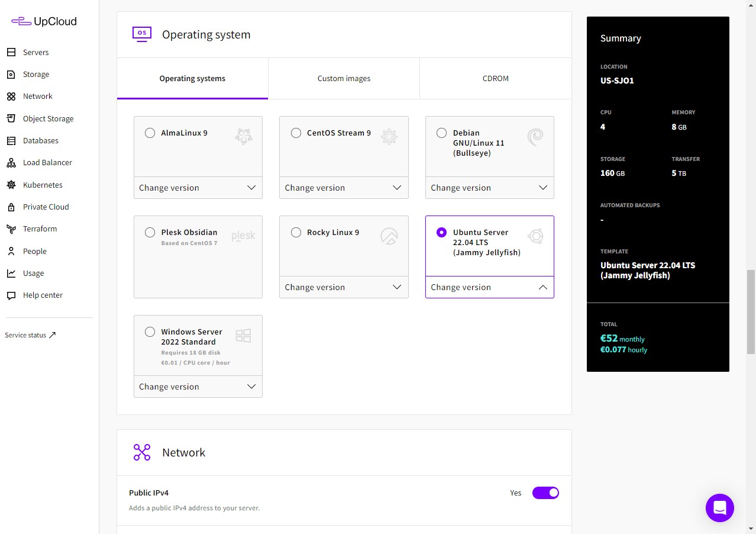The width and height of the screenshot is (756, 534).
Task: Click the Usage chart icon
Action: (11, 273)
